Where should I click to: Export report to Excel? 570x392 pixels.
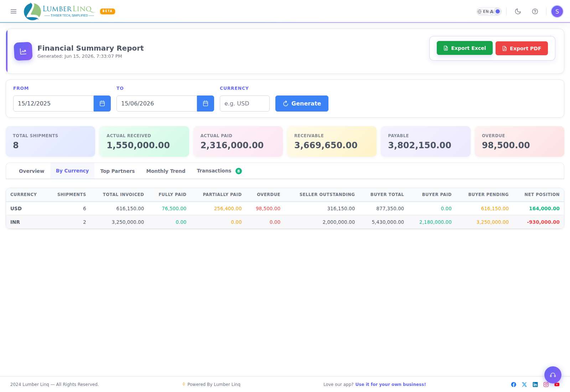(465, 48)
